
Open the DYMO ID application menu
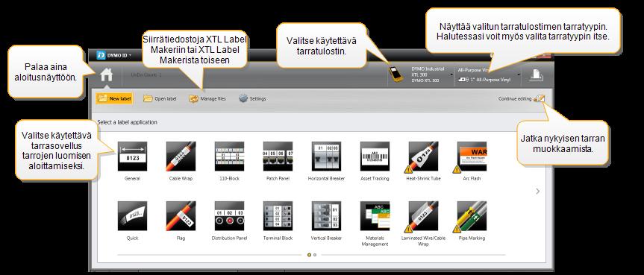(113, 55)
